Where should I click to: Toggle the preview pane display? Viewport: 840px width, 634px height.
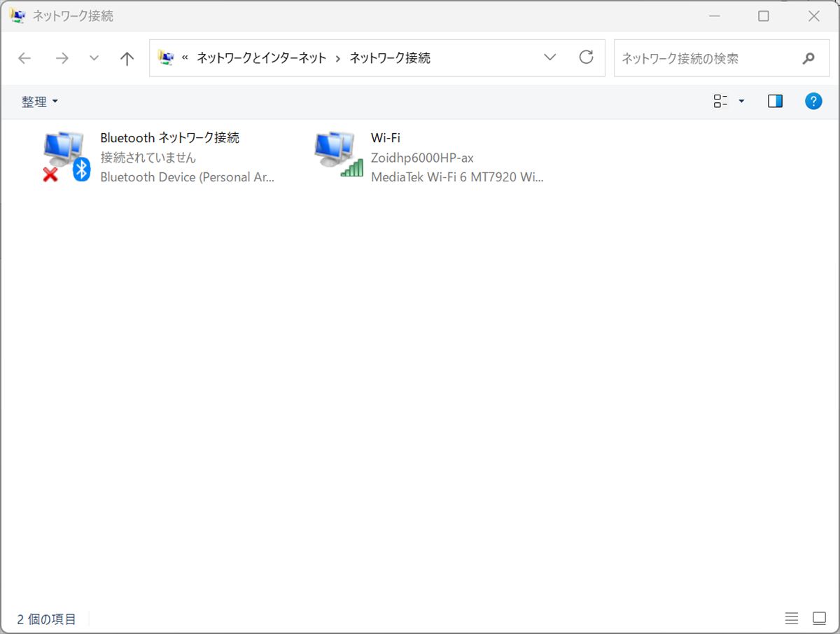(x=775, y=102)
